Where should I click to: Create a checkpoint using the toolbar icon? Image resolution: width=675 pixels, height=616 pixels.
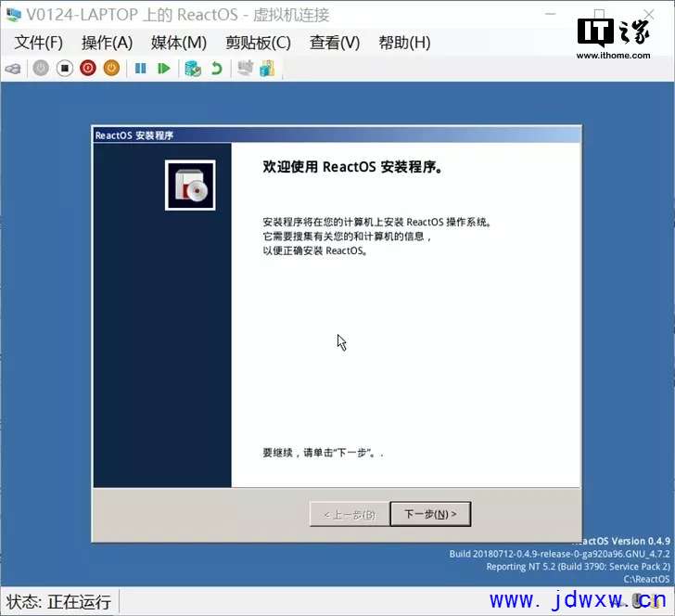tap(193, 69)
